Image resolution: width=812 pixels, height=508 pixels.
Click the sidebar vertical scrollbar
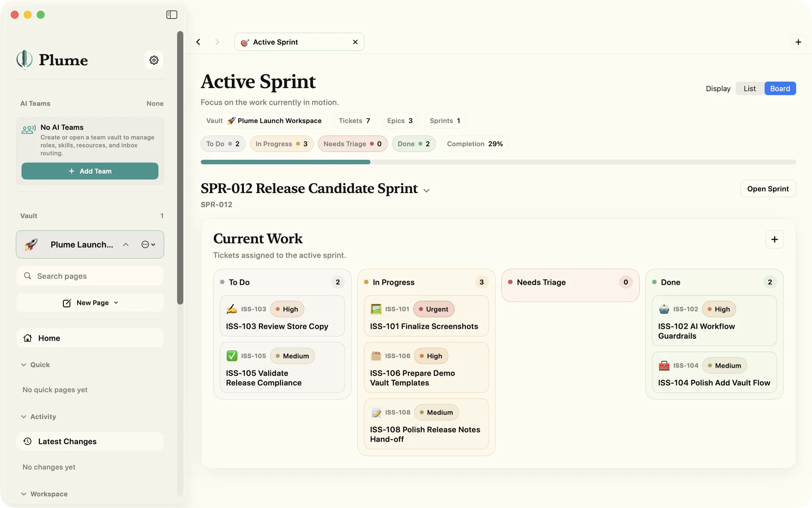[180, 168]
